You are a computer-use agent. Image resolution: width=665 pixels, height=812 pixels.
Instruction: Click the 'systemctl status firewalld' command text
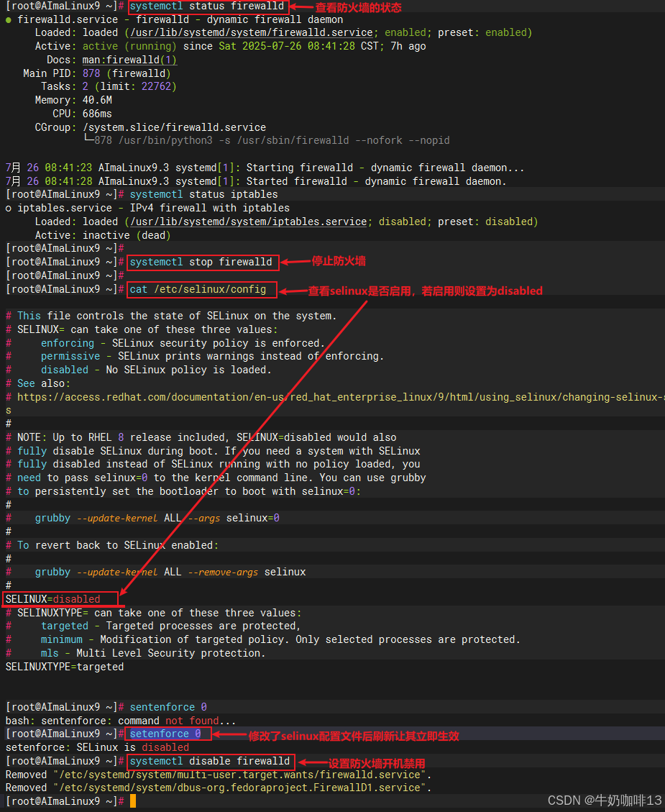(x=207, y=6)
